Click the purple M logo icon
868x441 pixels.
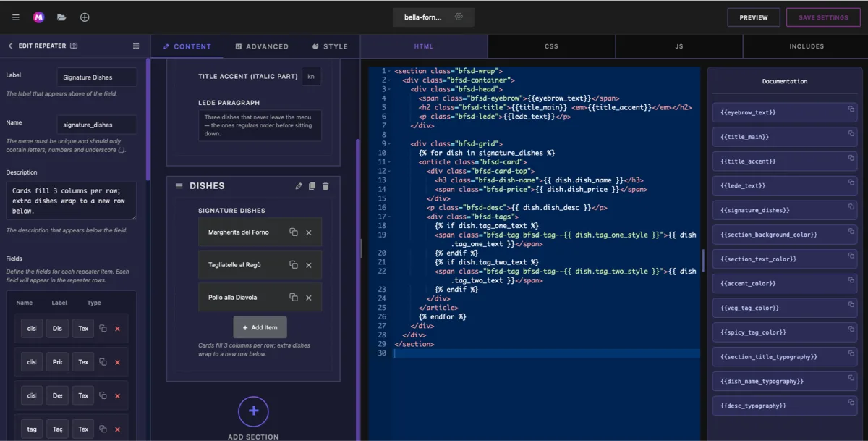pos(38,17)
